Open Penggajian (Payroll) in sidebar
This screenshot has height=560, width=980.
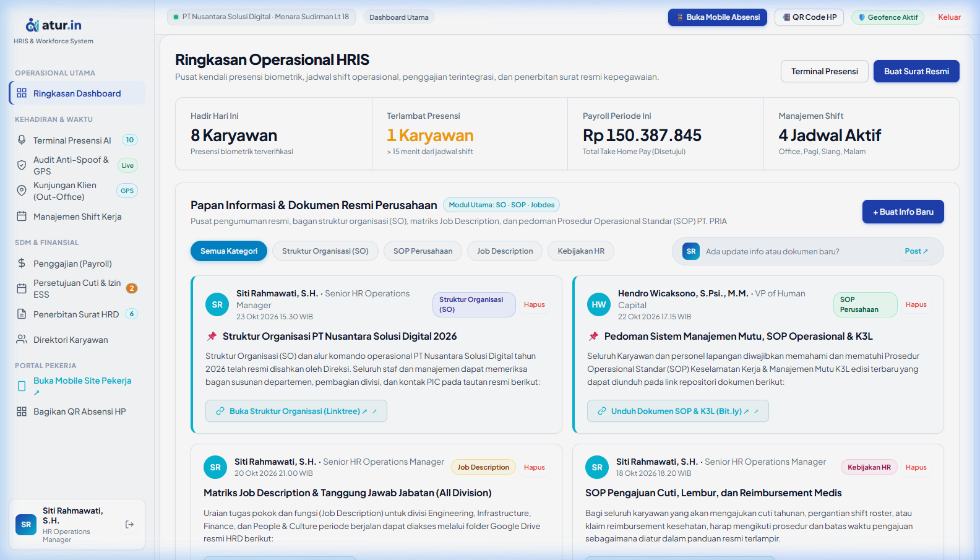pyautogui.click(x=77, y=264)
